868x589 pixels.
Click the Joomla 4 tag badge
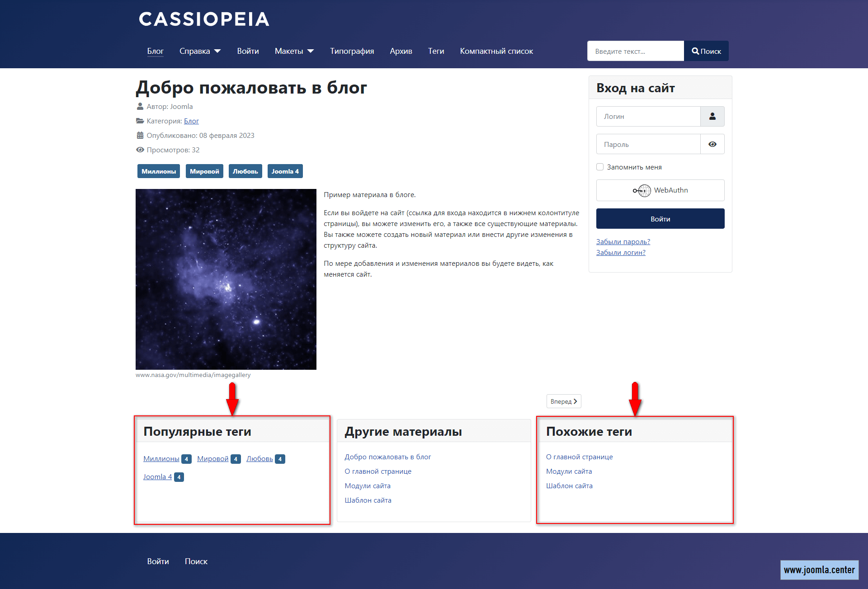pyautogui.click(x=285, y=171)
